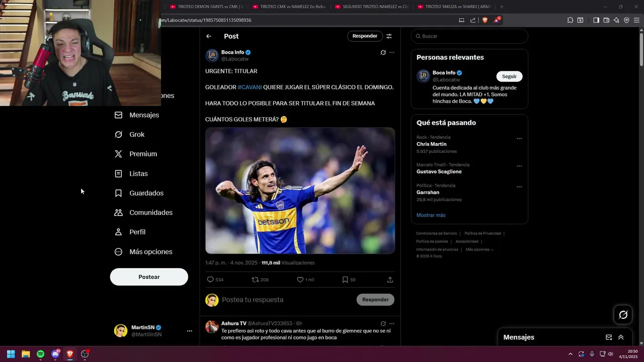Image resolution: width=644 pixels, height=362 pixels.
Task: Open options for the Chris Martin trend
Action: [x=519, y=139]
